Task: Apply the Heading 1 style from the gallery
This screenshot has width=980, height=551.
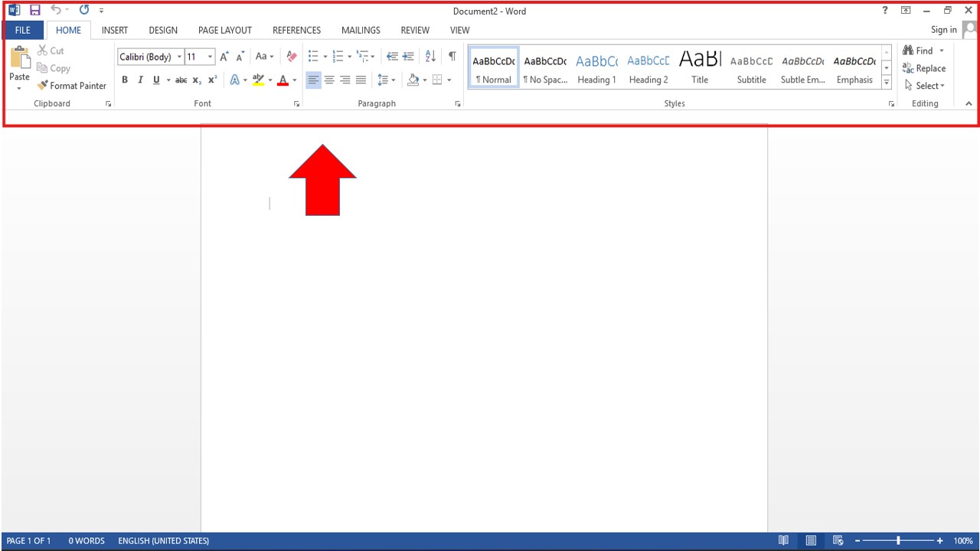Action: coord(596,68)
